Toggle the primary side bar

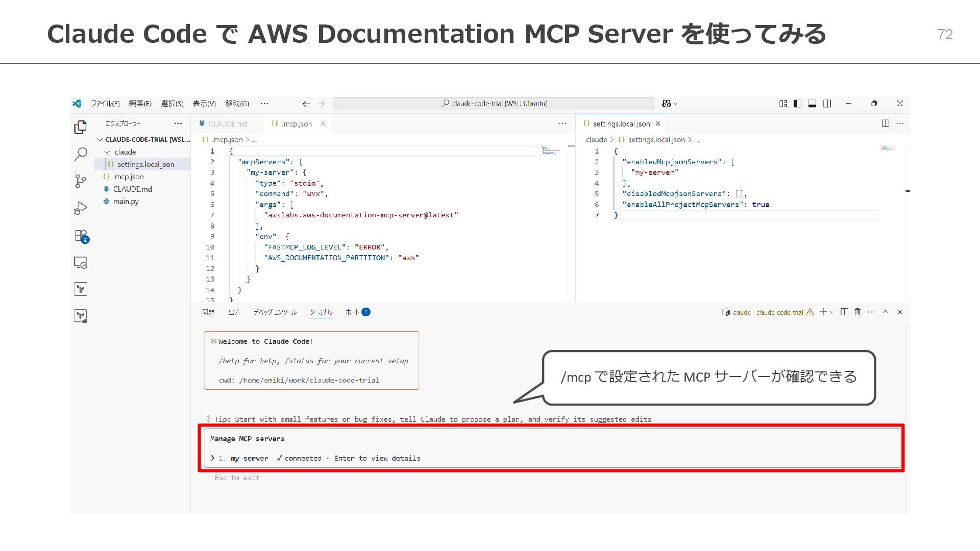point(798,104)
